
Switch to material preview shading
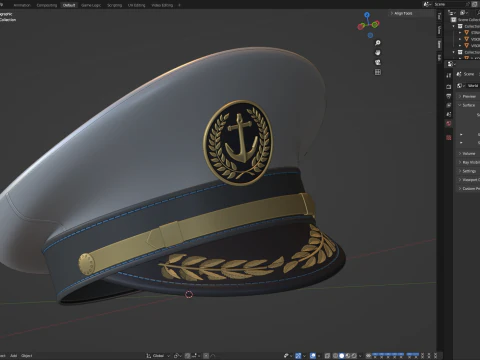[x=348, y=355]
